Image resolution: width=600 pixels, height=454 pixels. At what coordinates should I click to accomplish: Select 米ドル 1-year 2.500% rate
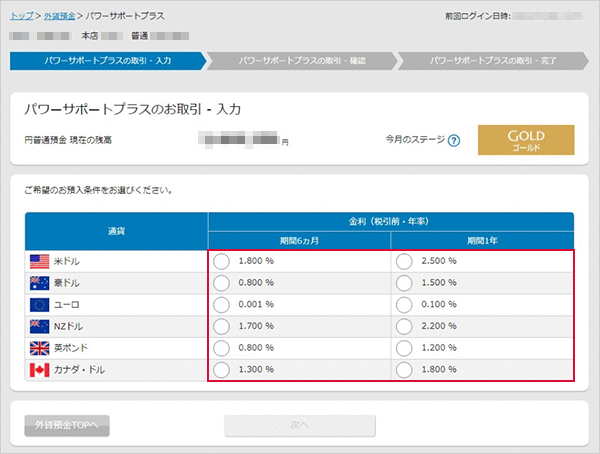click(404, 261)
